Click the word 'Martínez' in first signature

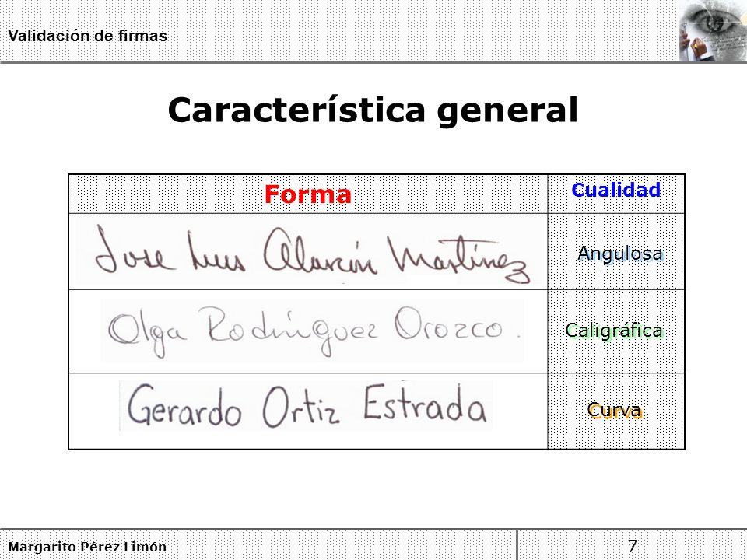pos(458,259)
